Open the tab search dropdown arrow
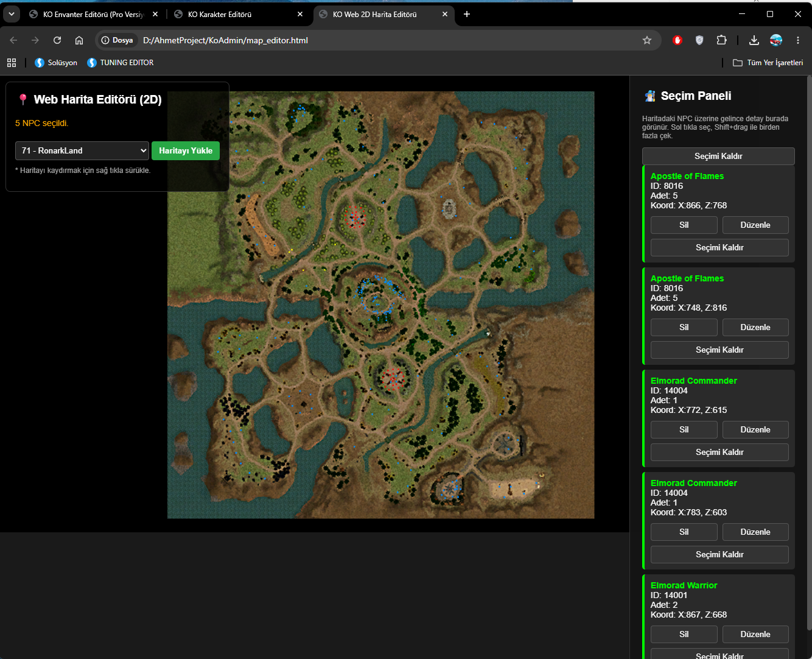This screenshot has width=812, height=659. coord(12,14)
